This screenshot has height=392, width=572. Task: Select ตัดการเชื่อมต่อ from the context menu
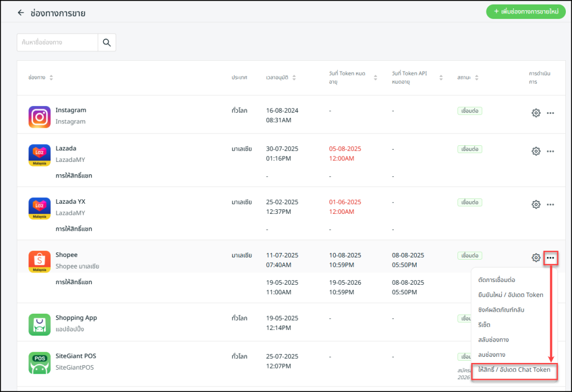[x=497, y=279]
